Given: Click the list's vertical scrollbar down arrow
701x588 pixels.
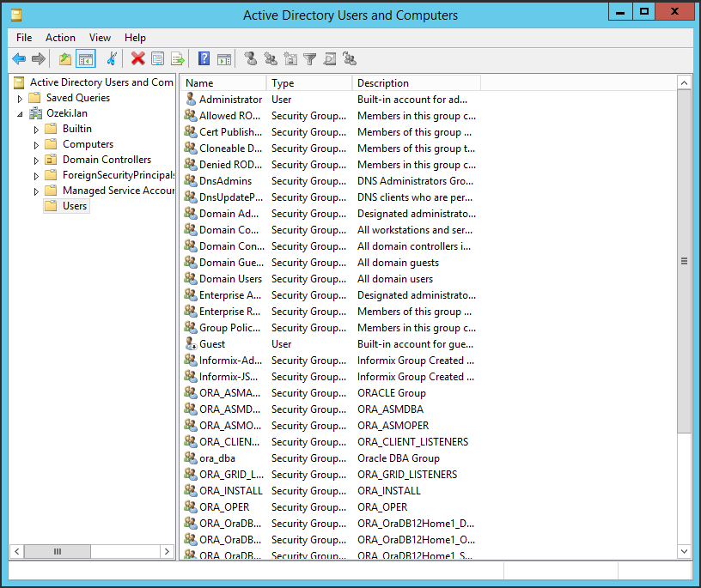Looking at the screenshot, I should (x=684, y=551).
